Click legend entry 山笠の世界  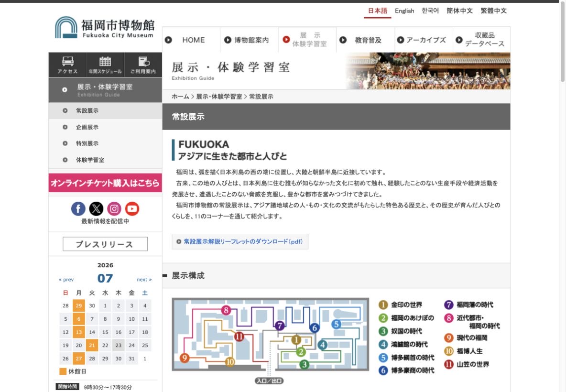point(467,364)
